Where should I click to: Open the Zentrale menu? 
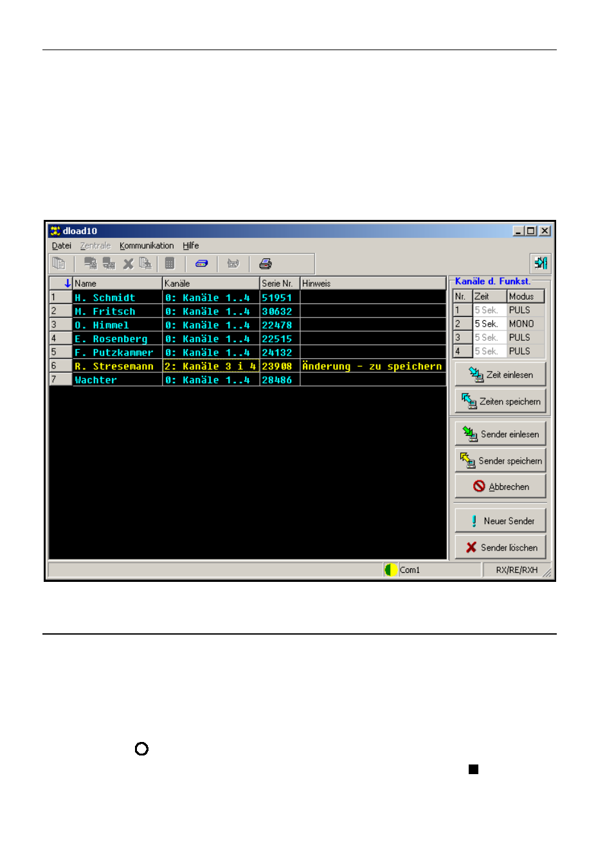[95, 246]
